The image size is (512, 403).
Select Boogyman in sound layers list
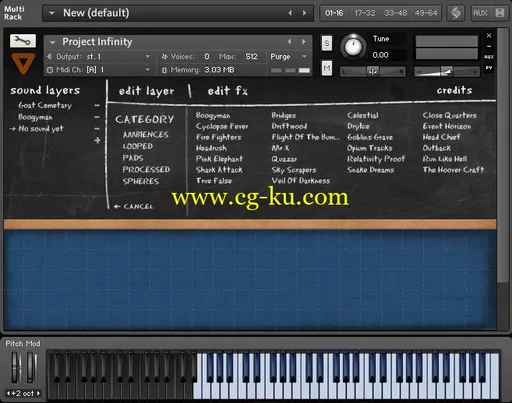pos(35,117)
